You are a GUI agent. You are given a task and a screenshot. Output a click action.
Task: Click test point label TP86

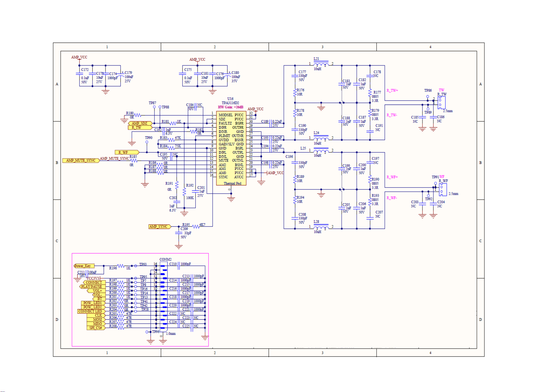coord(428,90)
